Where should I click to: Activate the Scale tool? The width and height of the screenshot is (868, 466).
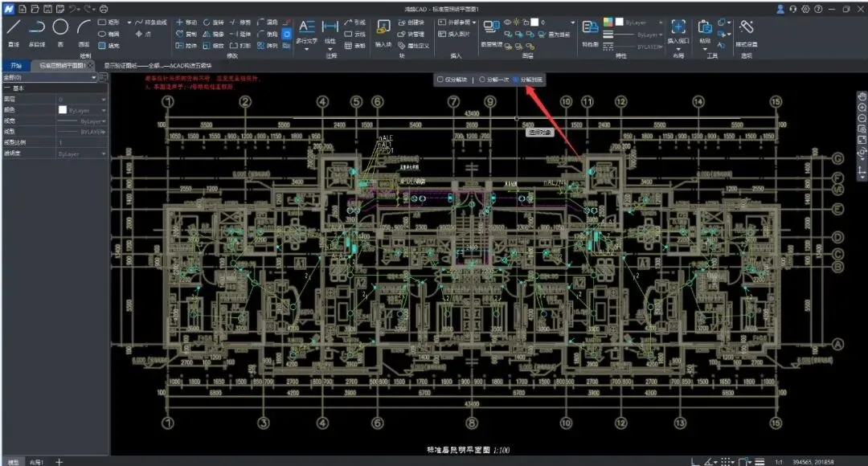point(214,45)
